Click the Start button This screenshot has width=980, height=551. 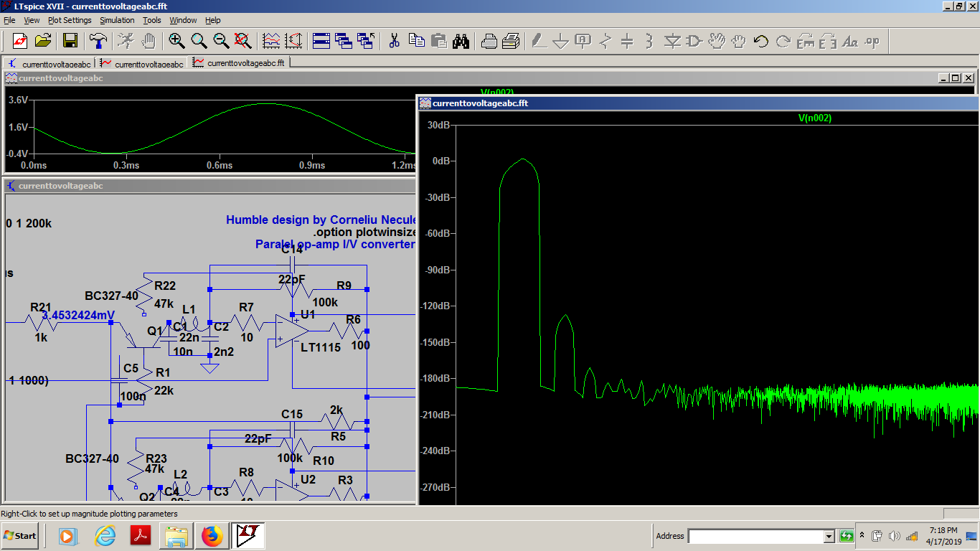point(20,535)
